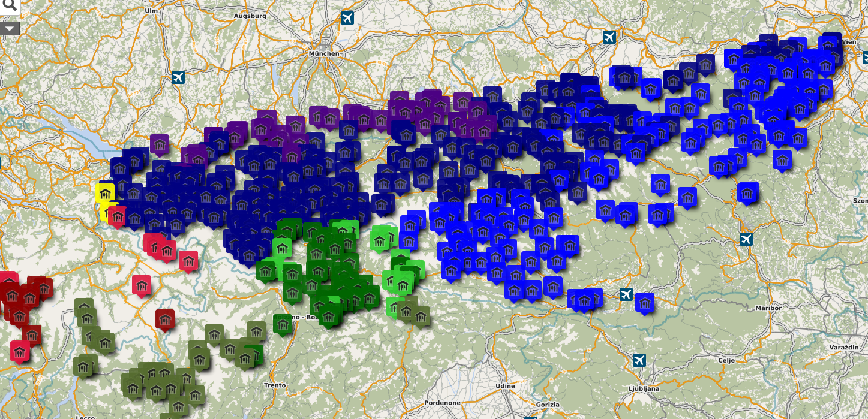
Task: Open the isolated dark red museum marker
Action: pyautogui.click(x=165, y=320)
